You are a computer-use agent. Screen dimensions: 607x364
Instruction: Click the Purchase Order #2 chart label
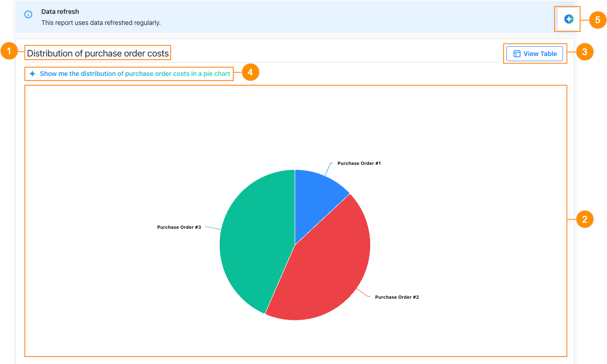(396, 297)
